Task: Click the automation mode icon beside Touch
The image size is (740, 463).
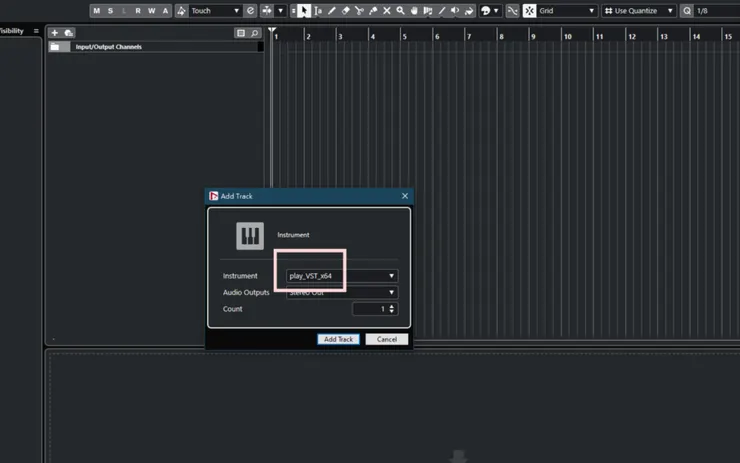Action: tap(181, 10)
